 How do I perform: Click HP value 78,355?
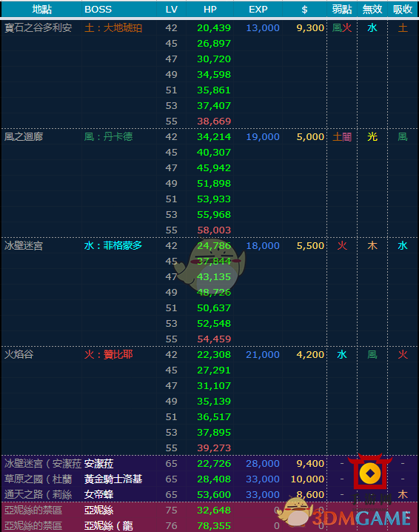214,526
